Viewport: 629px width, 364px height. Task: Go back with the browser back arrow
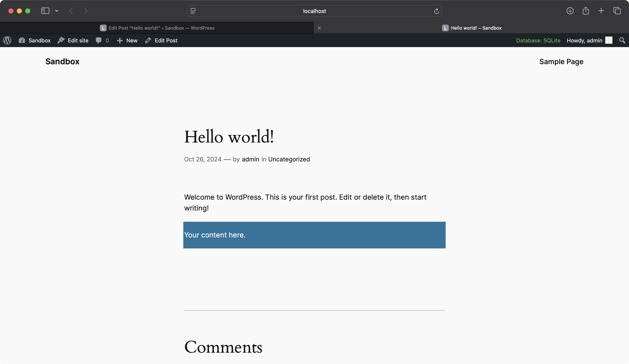(71, 11)
